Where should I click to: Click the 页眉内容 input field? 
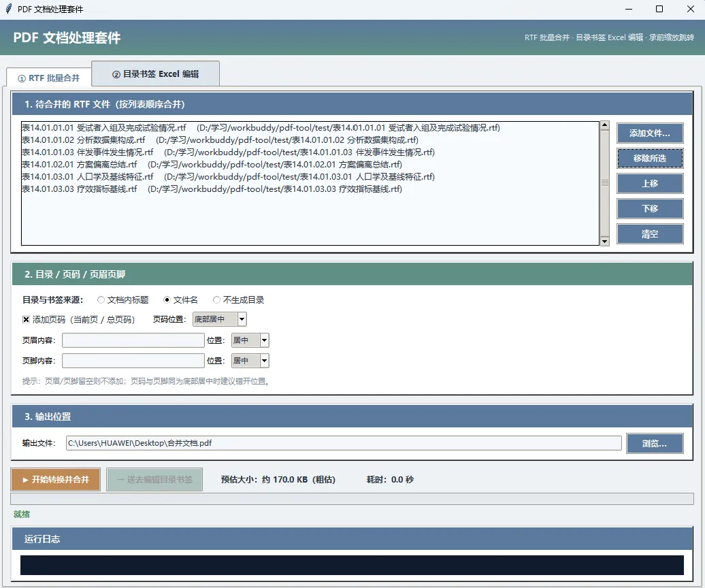[133, 340]
